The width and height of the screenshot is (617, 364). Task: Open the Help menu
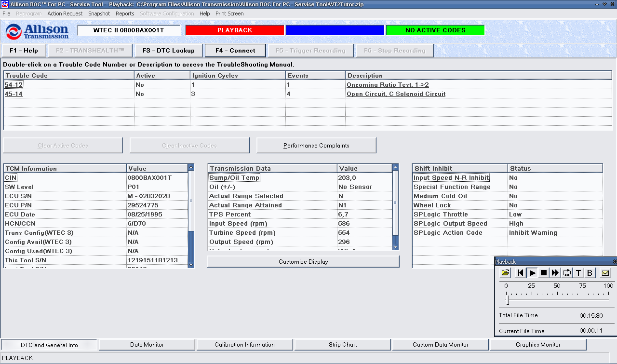pyautogui.click(x=205, y=13)
